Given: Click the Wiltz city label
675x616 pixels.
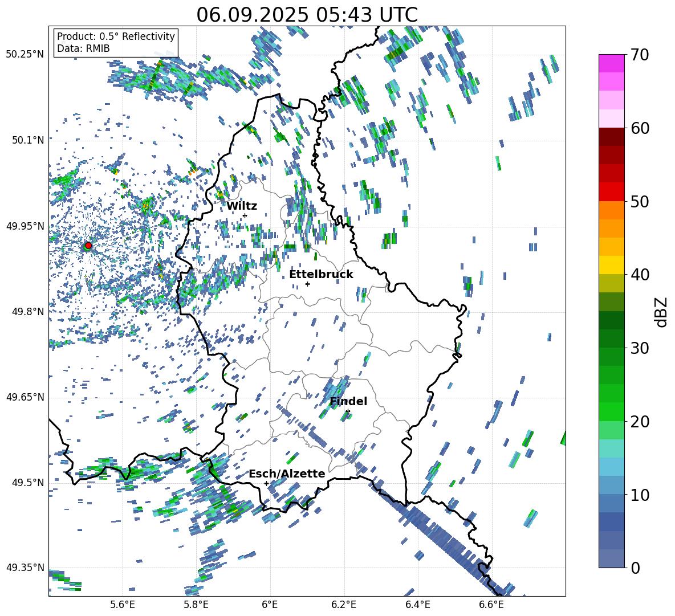Looking at the screenshot, I should pyautogui.click(x=242, y=206).
